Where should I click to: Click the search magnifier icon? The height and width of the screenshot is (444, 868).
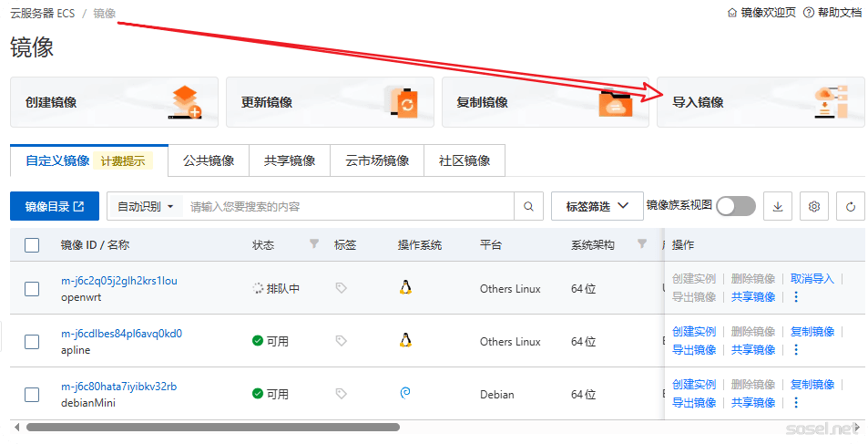click(527, 207)
